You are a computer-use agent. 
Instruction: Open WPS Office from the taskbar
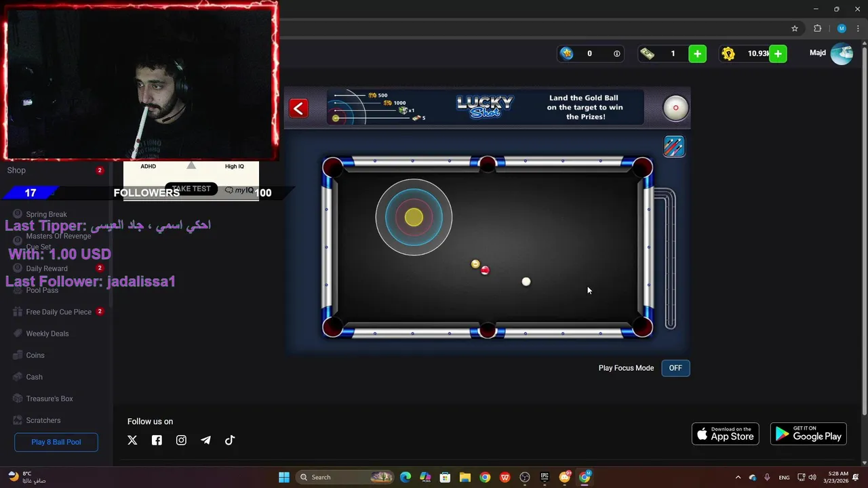(x=505, y=477)
